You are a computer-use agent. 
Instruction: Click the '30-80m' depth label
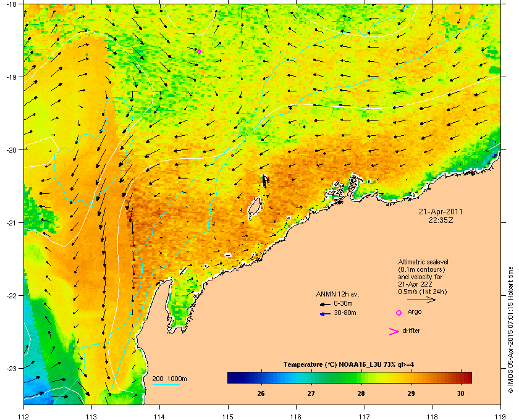pyautogui.click(x=345, y=313)
